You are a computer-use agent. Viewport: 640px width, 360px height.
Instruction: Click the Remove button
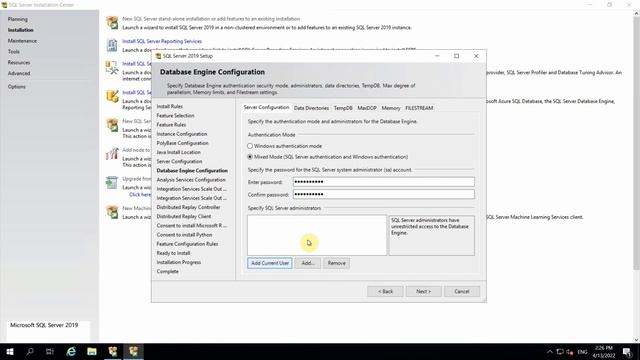[x=336, y=263]
